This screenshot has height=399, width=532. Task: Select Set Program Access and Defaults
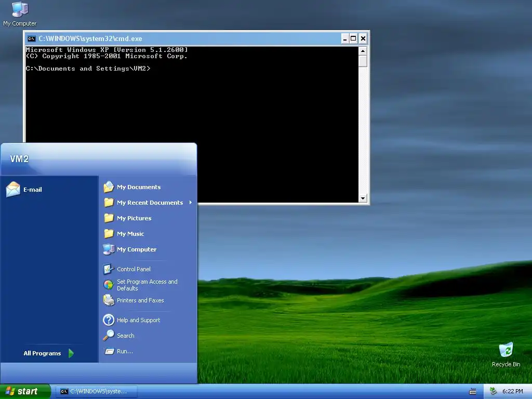(x=148, y=285)
